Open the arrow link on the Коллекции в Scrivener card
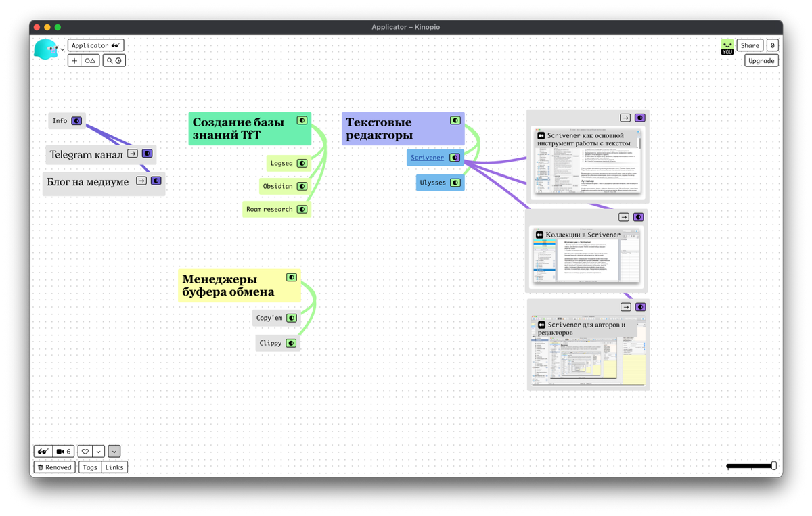Image resolution: width=812 pixels, height=516 pixels. tap(624, 217)
